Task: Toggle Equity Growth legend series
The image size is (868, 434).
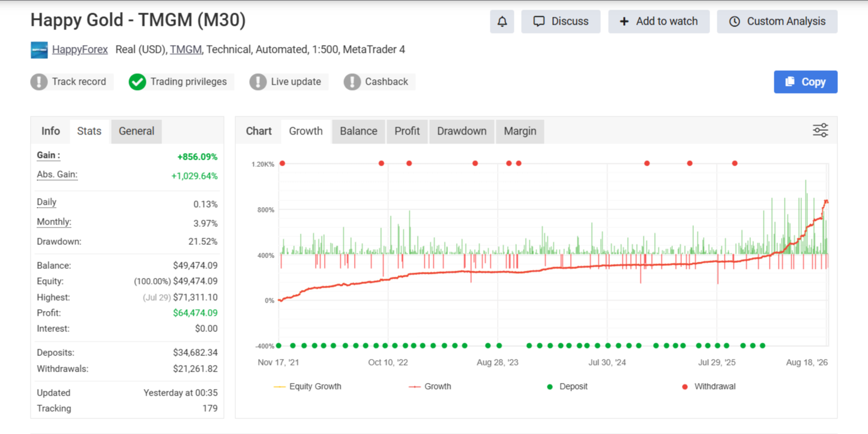Action: click(307, 387)
